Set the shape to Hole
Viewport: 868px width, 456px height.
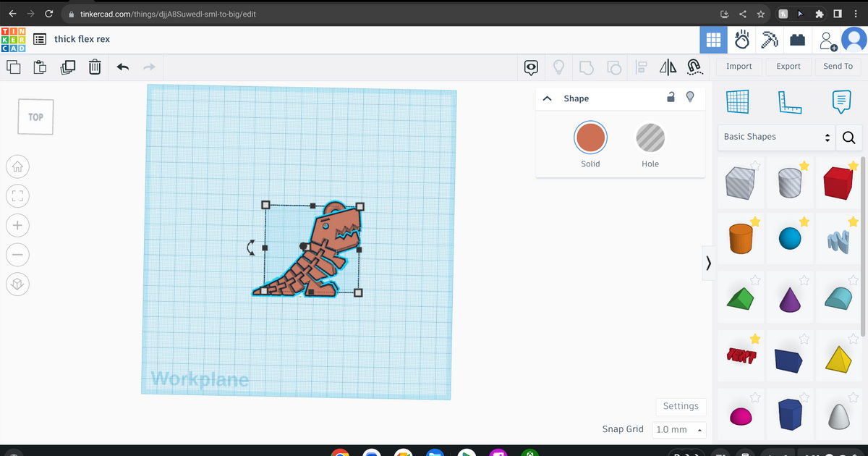pos(650,138)
